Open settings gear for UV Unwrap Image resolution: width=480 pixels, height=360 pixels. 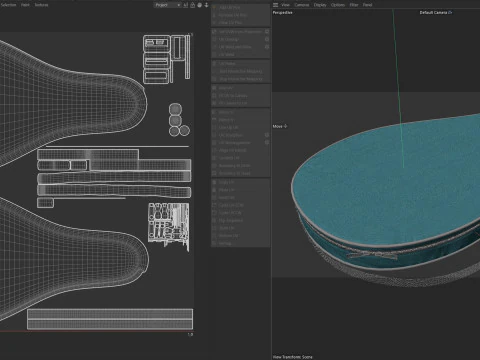coord(267,39)
